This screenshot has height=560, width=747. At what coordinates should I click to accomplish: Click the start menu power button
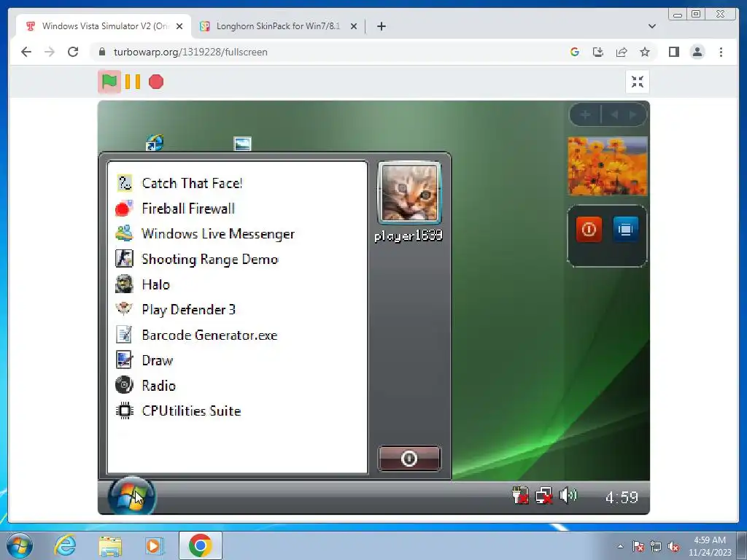(409, 459)
